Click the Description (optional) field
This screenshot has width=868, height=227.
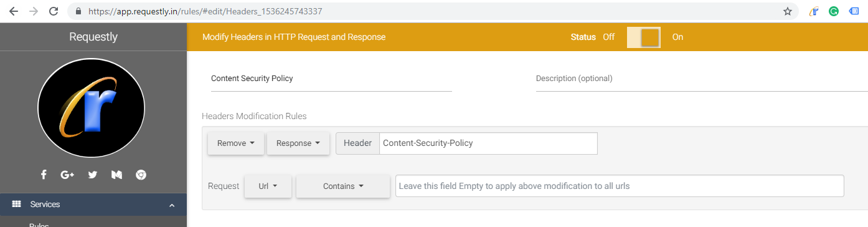702,79
